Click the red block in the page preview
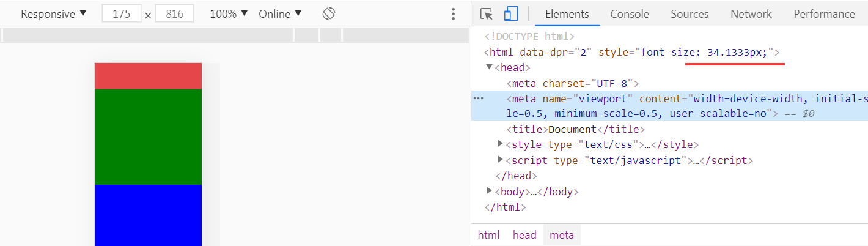The width and height of the screenshot is (868, 246). [x=148, y=76]
